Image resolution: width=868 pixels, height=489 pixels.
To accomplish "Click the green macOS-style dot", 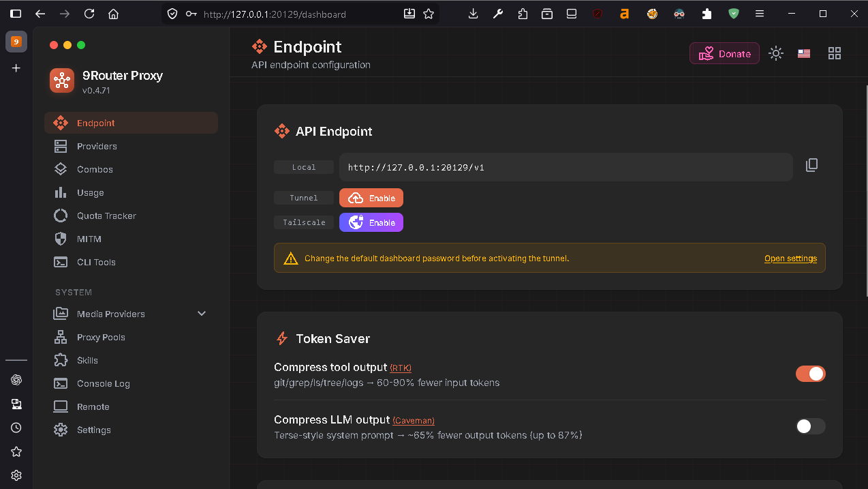I will 81,45.
